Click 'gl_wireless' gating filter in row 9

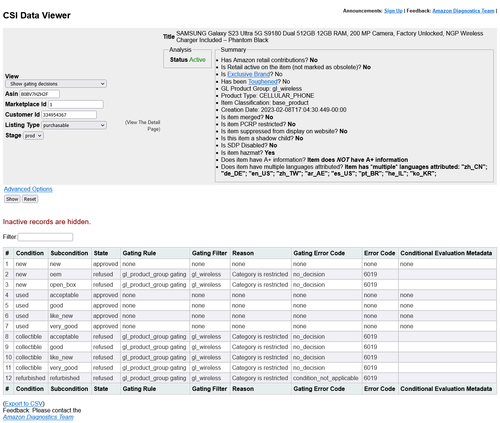click(210, 347)
